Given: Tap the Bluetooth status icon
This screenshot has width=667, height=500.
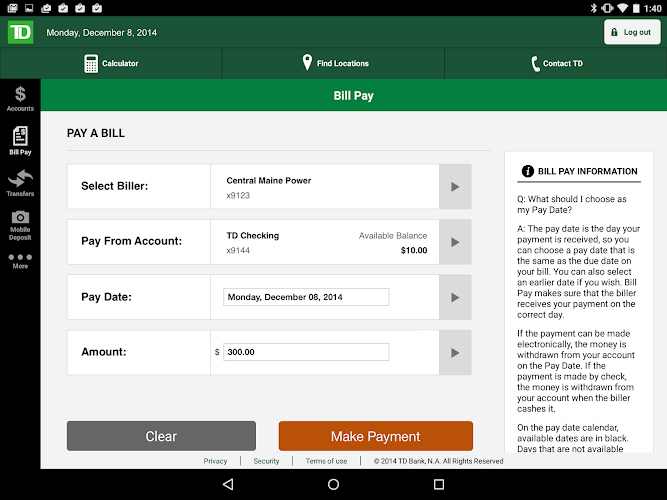Looking at the screenshot, I should pyautogui.click(x=593, y=8).
